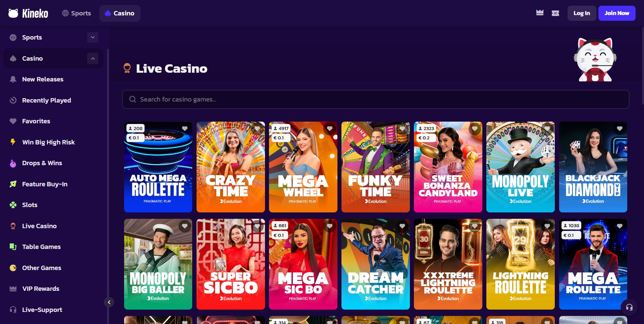Viewport: 644px width, 324px height.
Task: Open the crown VIP icon in header
Action: tap(540, 13)
